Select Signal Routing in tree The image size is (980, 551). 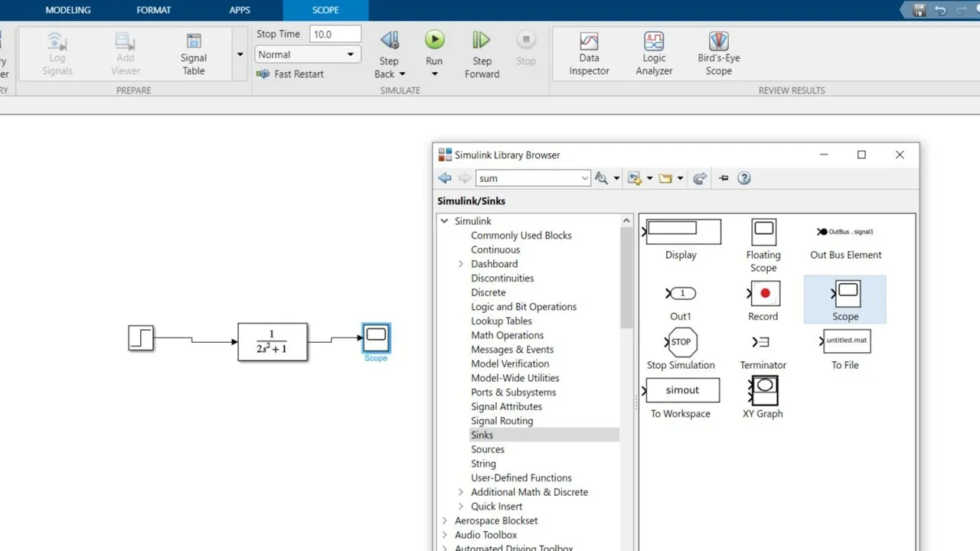pyautogui.click(x=501, y=421)
